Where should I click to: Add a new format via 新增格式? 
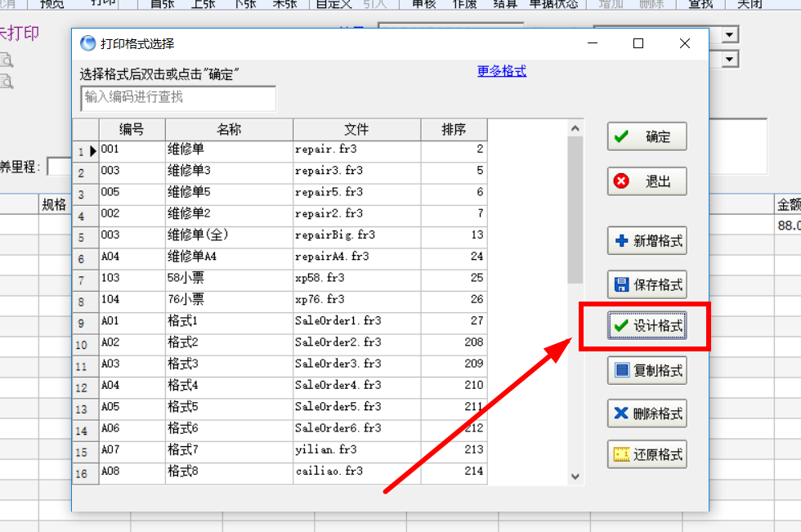click(647, 240)
